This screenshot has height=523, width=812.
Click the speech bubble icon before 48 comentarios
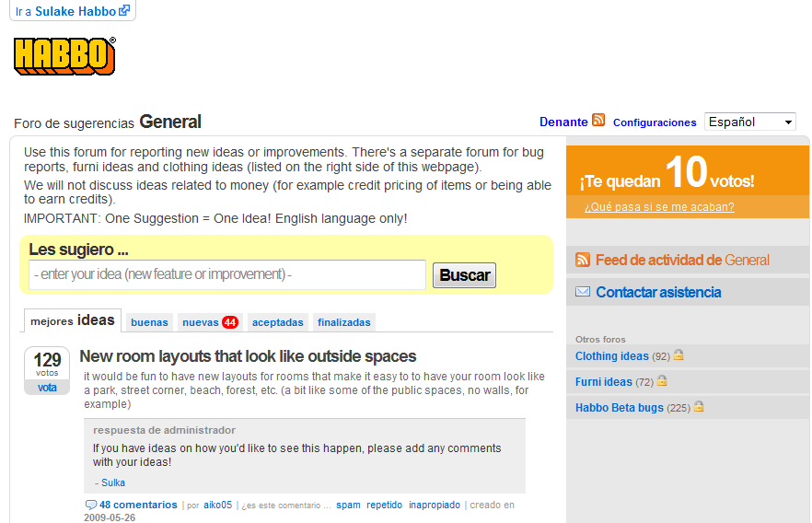click(90, 505)
